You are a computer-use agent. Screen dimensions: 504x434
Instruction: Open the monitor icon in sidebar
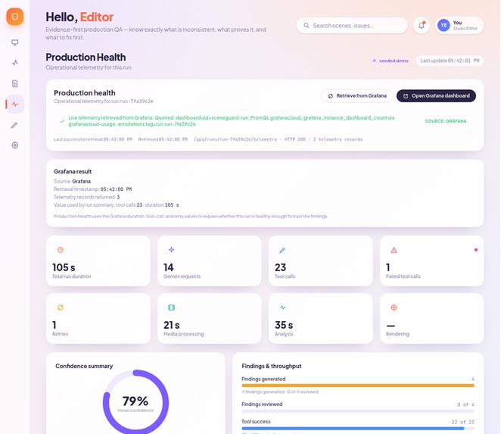tap(15, 42)
